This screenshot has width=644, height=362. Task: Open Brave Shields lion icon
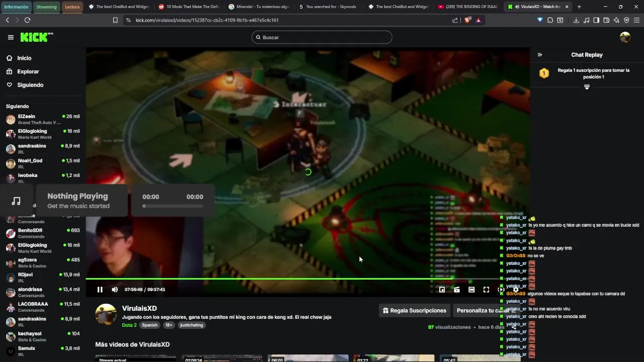pyautogui.click(x=467, y=20)
